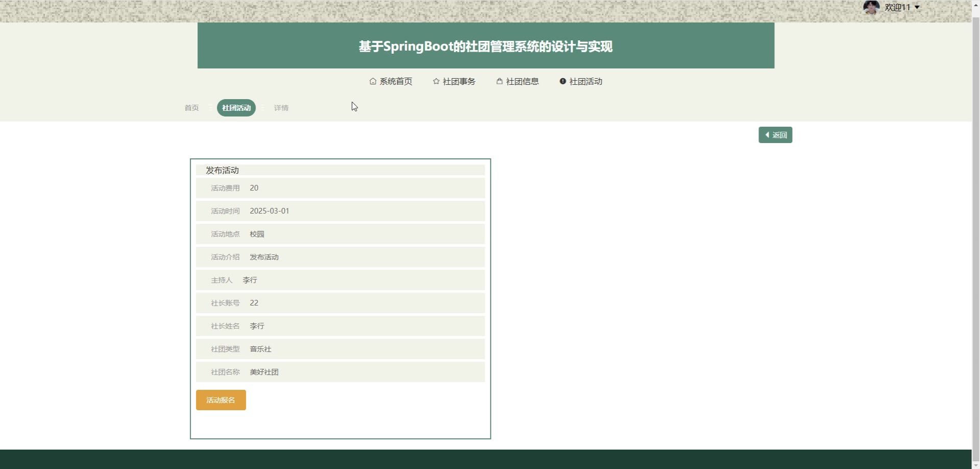This screenshot has width=980, height=469.
Task: Go to 首页 in the breadcrumb
Action: coord(191,108)
